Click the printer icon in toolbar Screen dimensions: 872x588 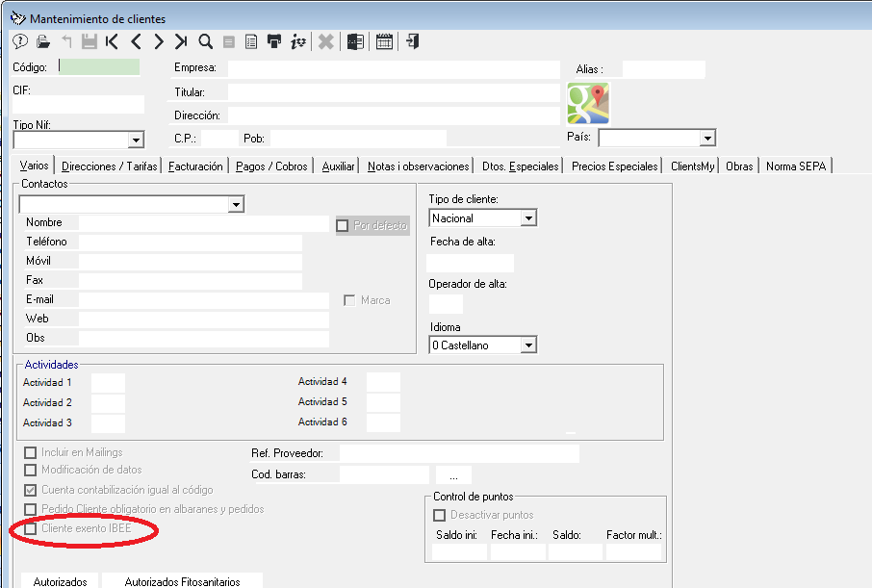[x=274, y=41]
